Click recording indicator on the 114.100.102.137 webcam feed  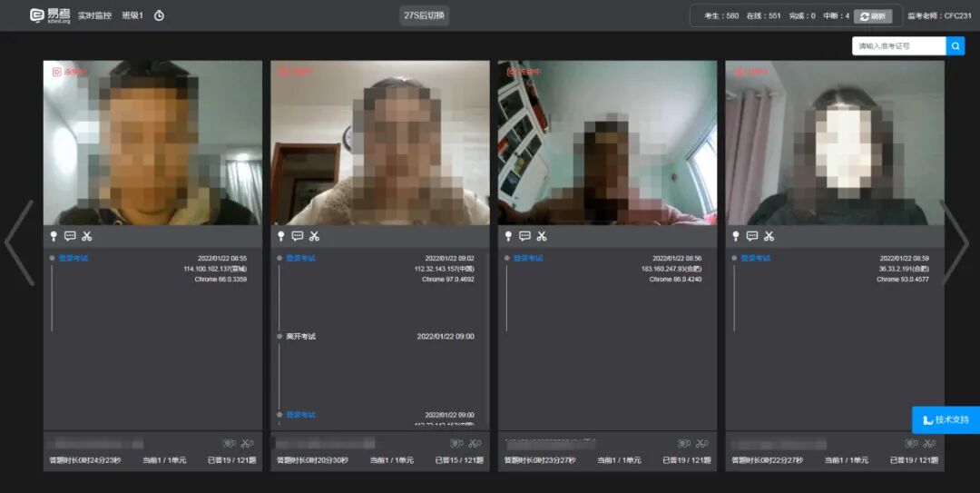pyautogui.click(x=69, y=72)
